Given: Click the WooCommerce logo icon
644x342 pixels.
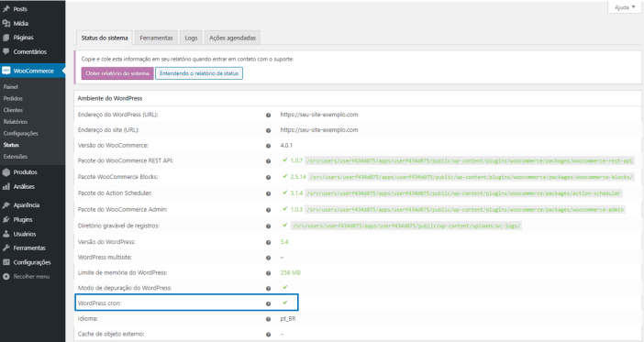Looking at the screenshot, I should click(x=6, y=71).
